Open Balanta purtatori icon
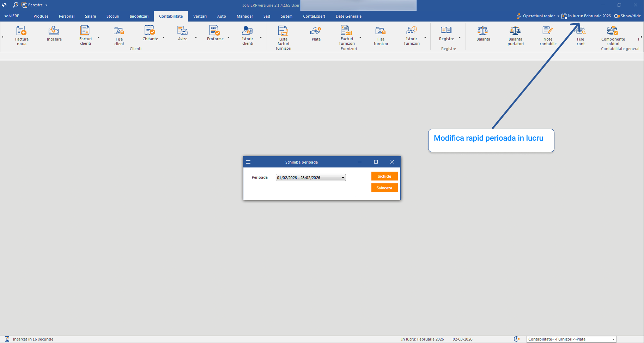This screenshot has height=343, width=644. (515, 35)
